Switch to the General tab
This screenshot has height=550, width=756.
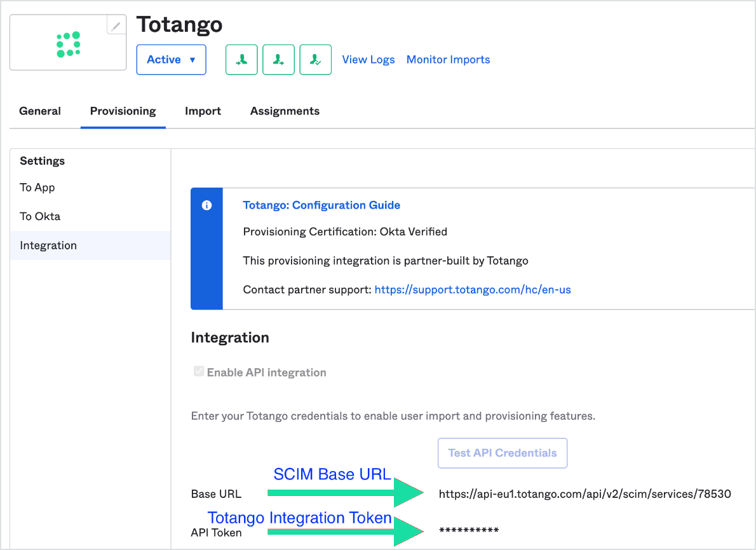tap(40, 111)
